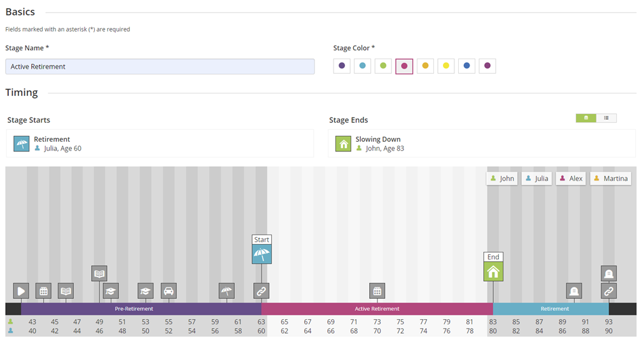Open the Stage Starts Retirement event selector

160,144
